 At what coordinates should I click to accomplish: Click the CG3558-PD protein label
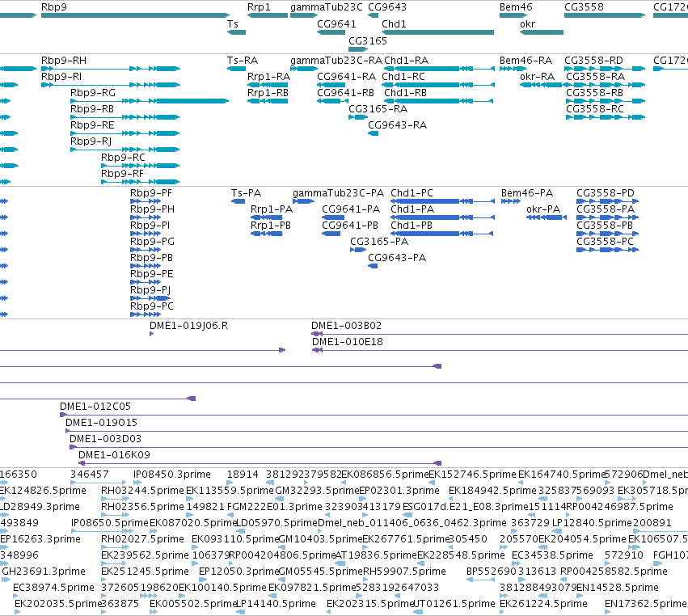tap(606, 192)
